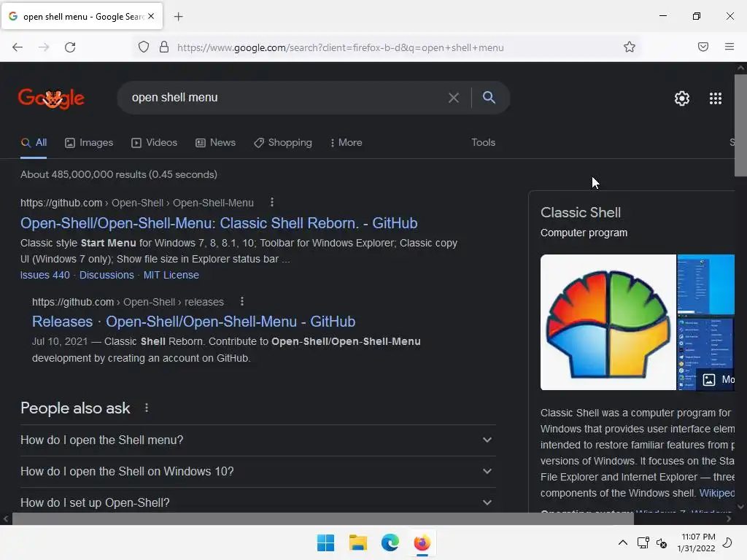Screen dimensions: 747x560
Task: Open Releases Open-Shell-Menu GitHub link
Action: 193,322
